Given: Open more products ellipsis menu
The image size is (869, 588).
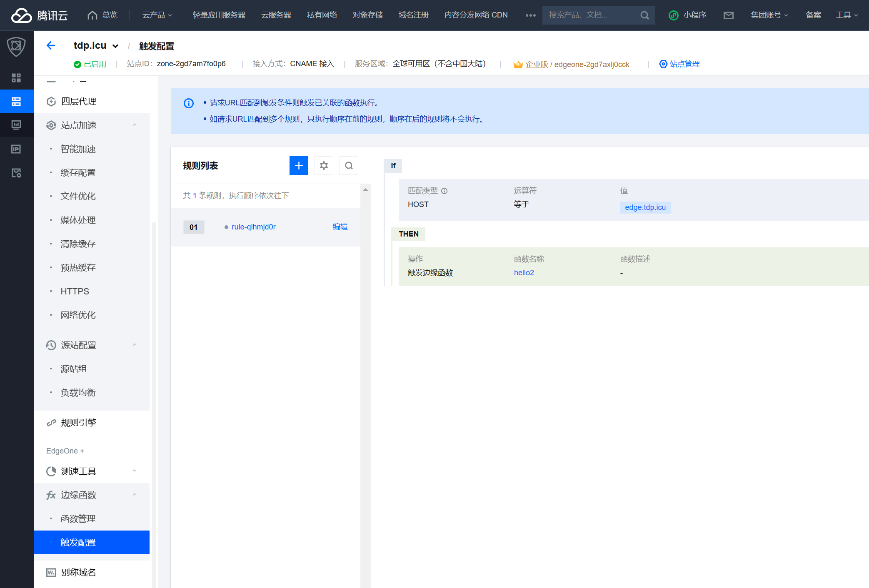Looking at the screenshot, I should pos(530,15).
